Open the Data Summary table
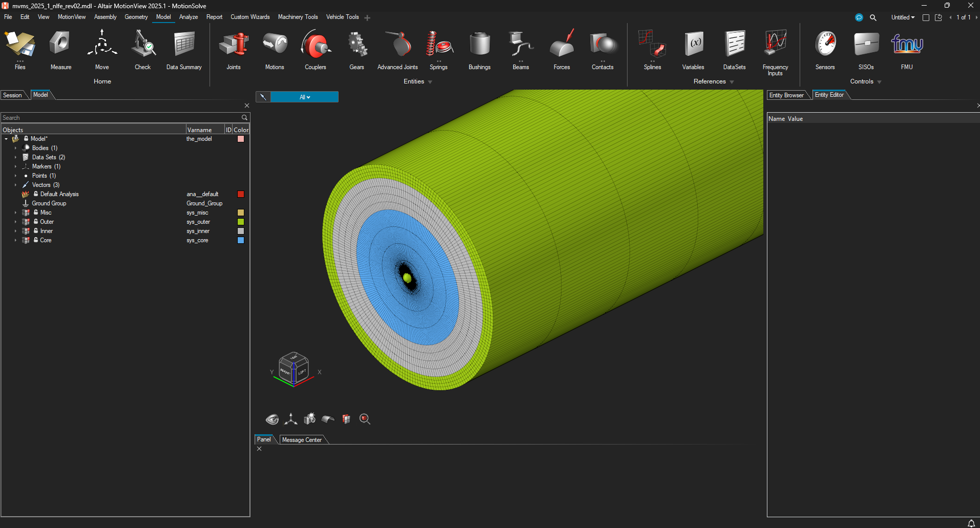The image size is (980, 528). pyautogui.click(x=184, y=50)
